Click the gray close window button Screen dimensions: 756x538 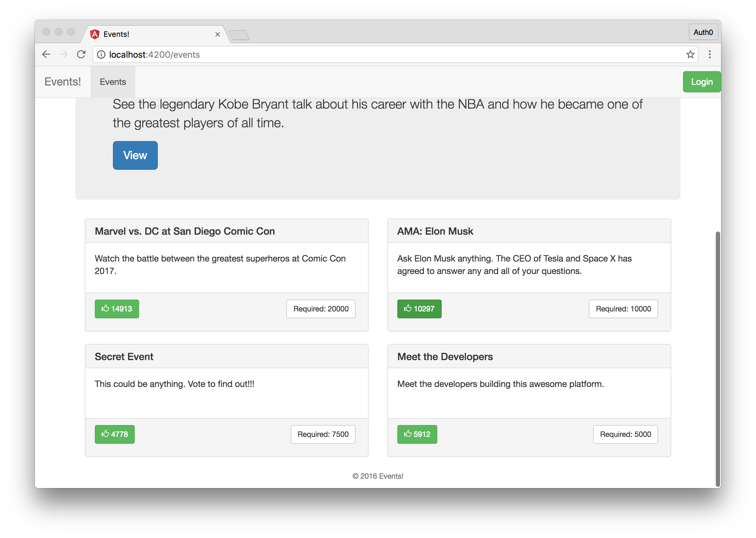point(46,32)
